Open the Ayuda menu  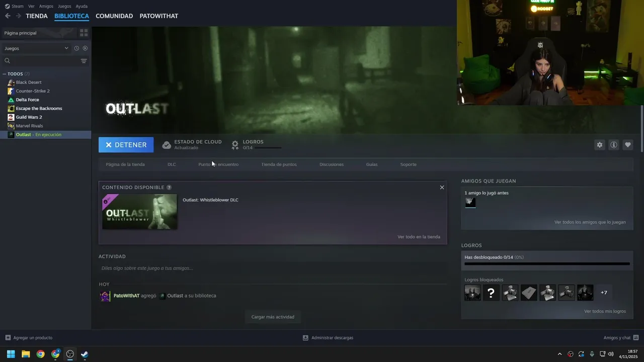pyautogui.click(x=82, y=6)
